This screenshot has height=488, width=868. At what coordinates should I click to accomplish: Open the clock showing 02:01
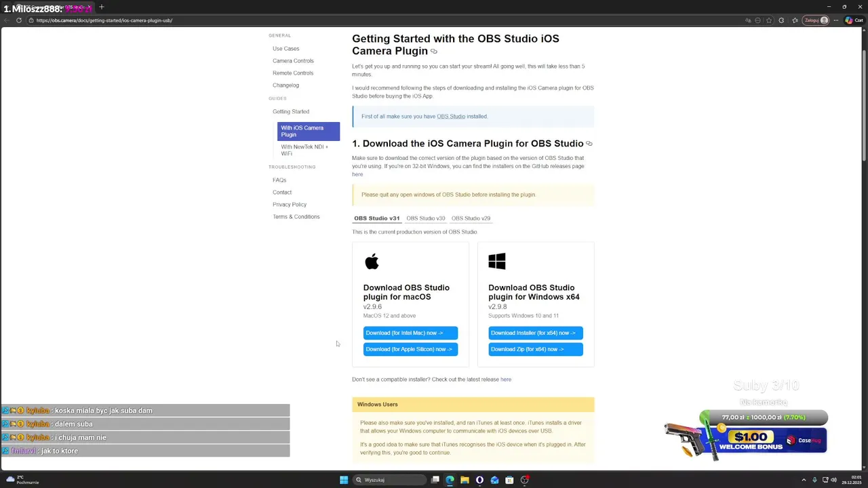tap(853, 480)
